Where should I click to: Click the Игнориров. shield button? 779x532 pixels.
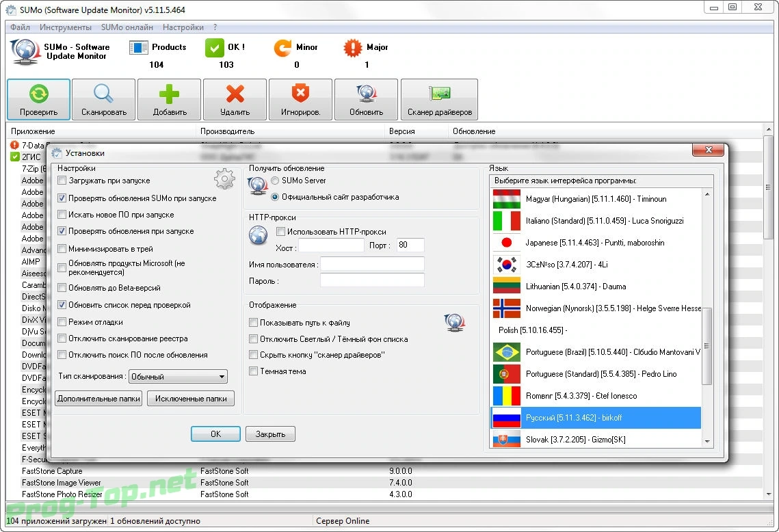(300, 99)
